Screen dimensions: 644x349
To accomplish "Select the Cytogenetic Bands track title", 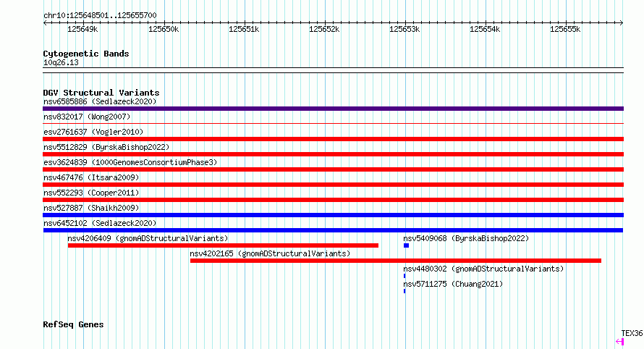I will (x=86, y=54).
